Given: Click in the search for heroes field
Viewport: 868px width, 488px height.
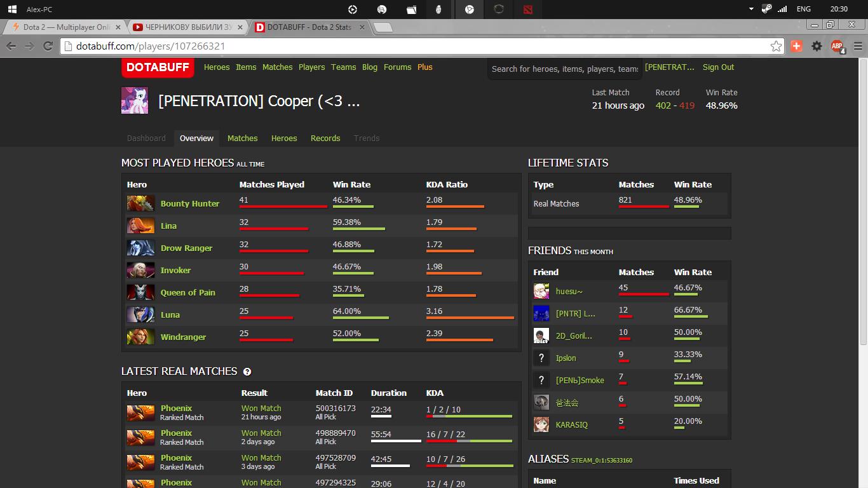Looking at the screenshot, I should 565,69.
